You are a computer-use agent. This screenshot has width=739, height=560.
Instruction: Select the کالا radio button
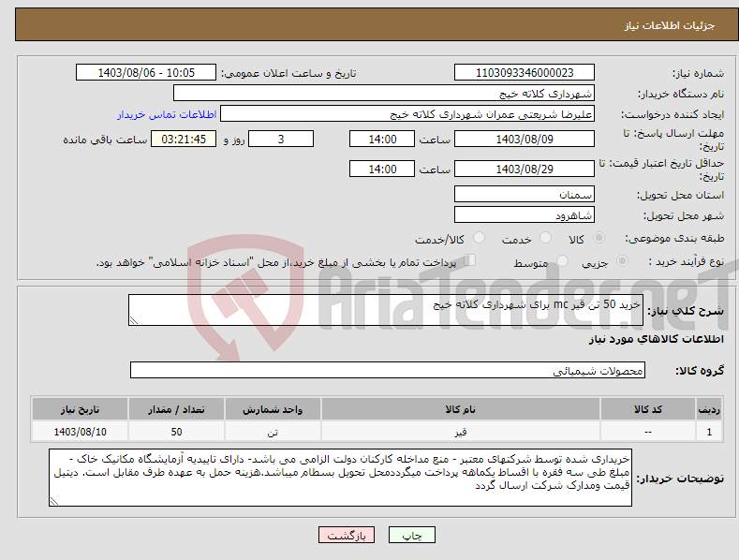pos(599,238)
